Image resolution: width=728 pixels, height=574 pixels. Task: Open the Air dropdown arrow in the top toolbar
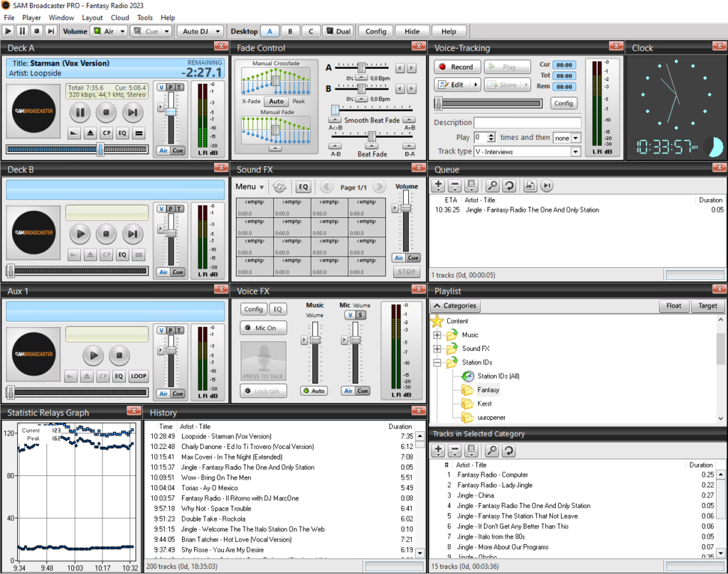pos(122,31)
